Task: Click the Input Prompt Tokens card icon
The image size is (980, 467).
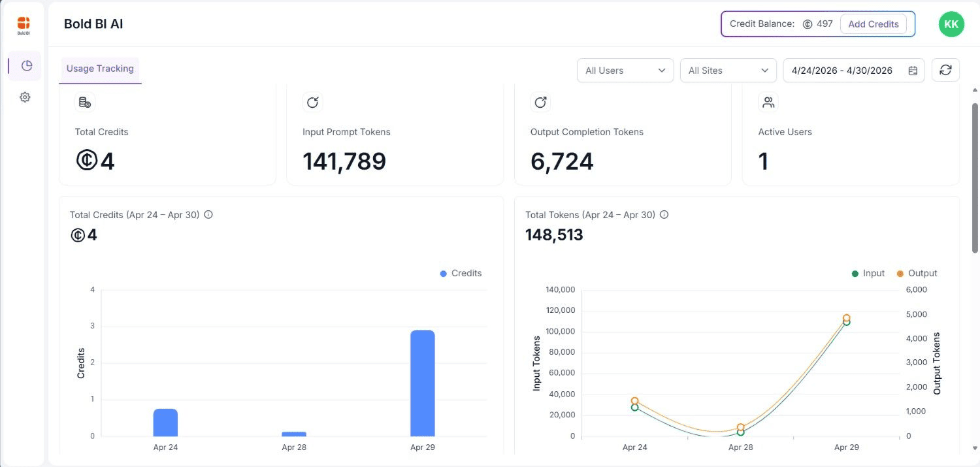Action: (x=313, y=102)
